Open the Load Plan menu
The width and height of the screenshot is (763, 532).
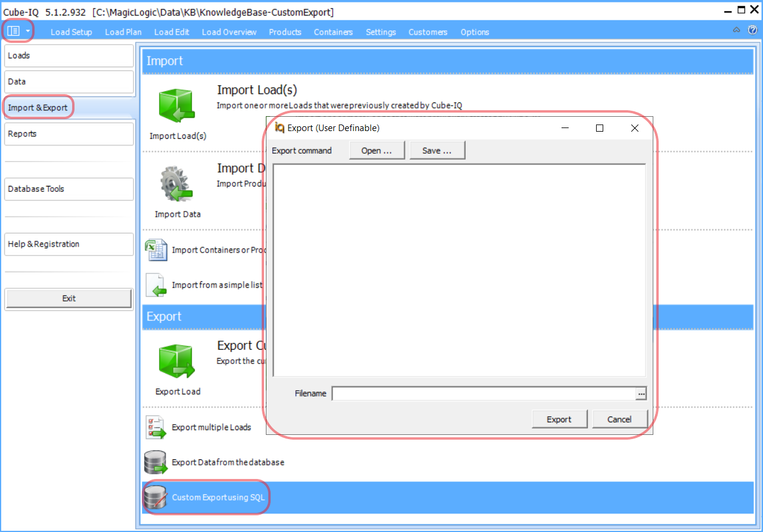point(123,32)
